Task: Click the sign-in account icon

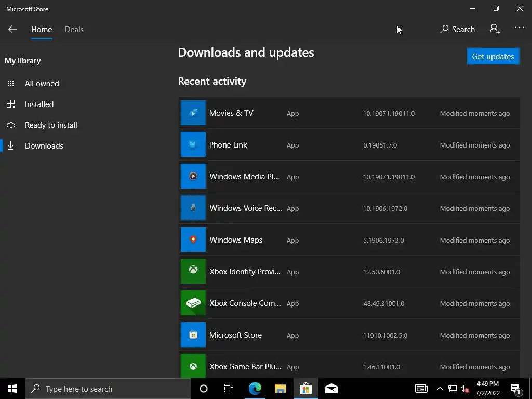Action: click(495, 29)
